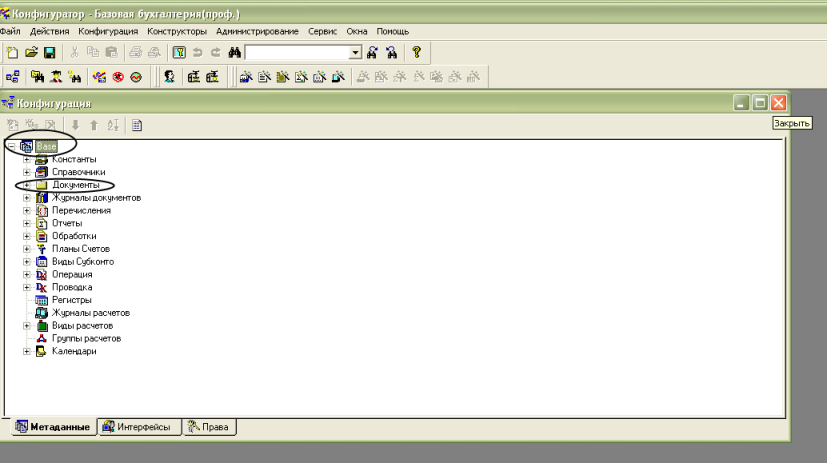Open the search combo box dropdown arrow

[x=355, y=53]
